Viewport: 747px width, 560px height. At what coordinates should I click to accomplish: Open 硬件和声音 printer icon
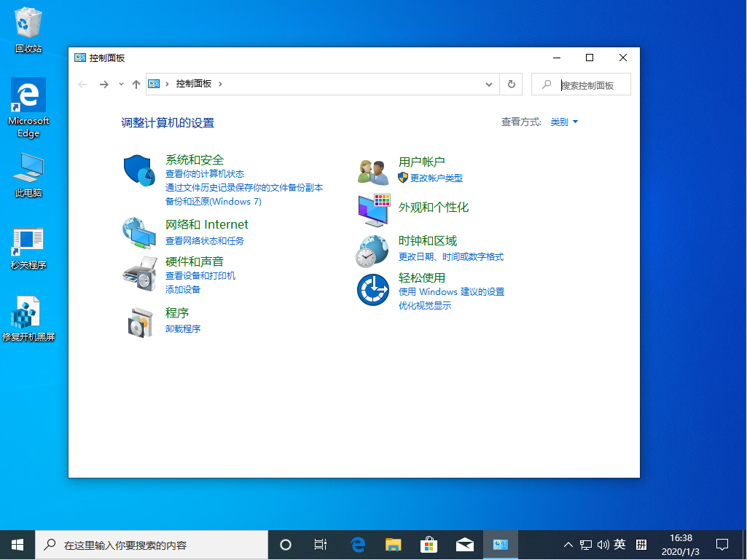pyautogui.click(x=139, y=275)
